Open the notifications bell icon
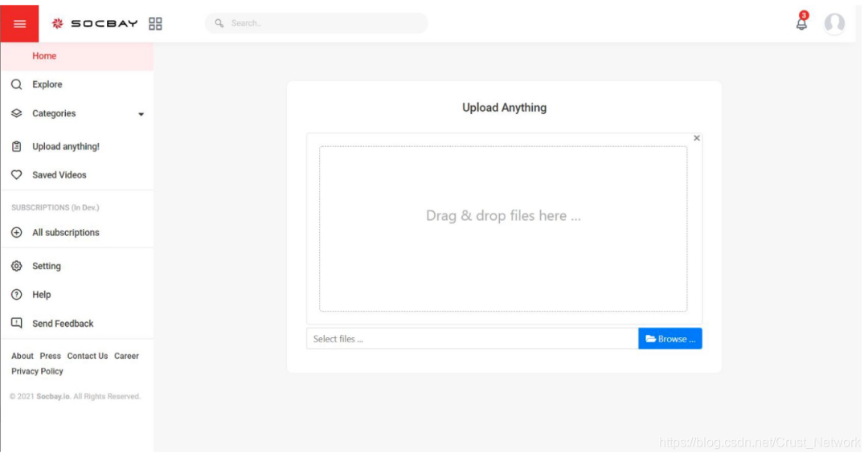This screenshot has height=457, width=868. click(801, 23)
